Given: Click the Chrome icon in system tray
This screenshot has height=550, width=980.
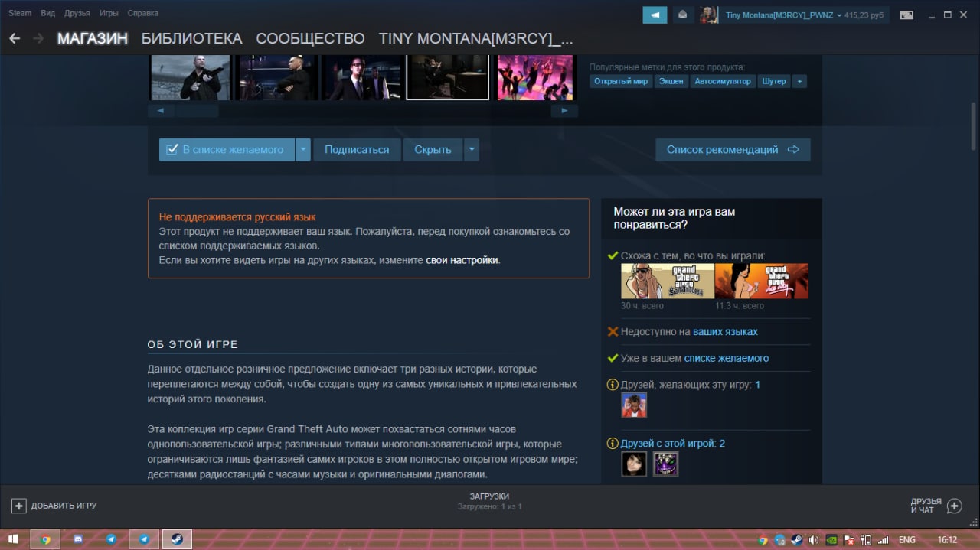Looking at the screenshot, I should pos(762,539).
